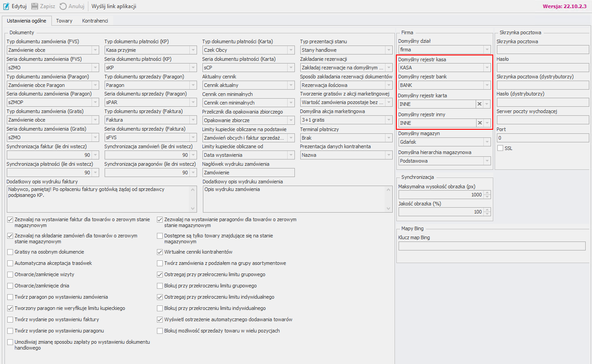The image size is (592, 364).
Task: Clear the Domyślny rejestr inny value with X
Action: [x=480, y=123]
